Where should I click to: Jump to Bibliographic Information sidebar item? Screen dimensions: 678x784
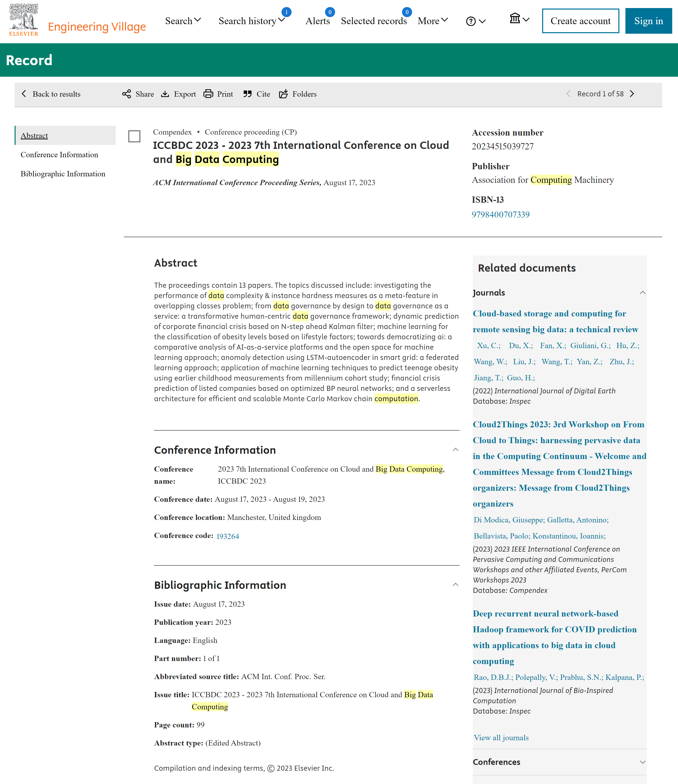tap(63, 174)
